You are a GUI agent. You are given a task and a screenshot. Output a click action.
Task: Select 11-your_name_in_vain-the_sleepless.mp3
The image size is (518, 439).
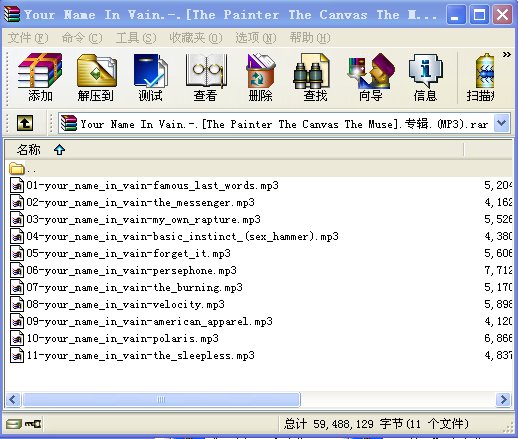140,355
